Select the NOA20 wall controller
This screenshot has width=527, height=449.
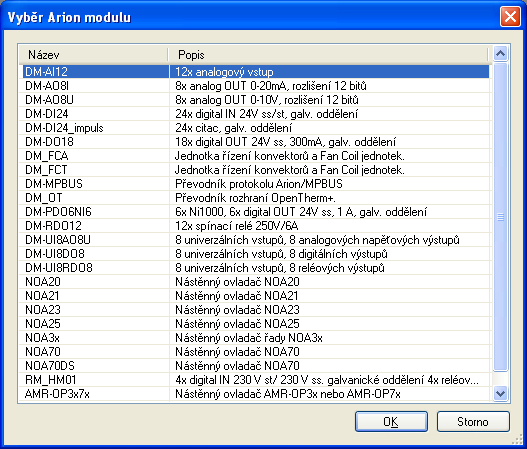pos(255,282)
